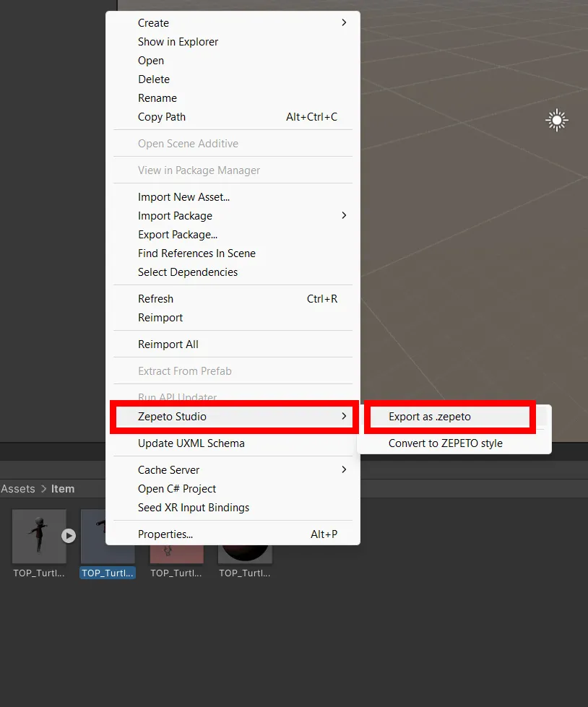Click "Copy Path"
This screenshot has width=588, height=707.
tap(161, 116)
